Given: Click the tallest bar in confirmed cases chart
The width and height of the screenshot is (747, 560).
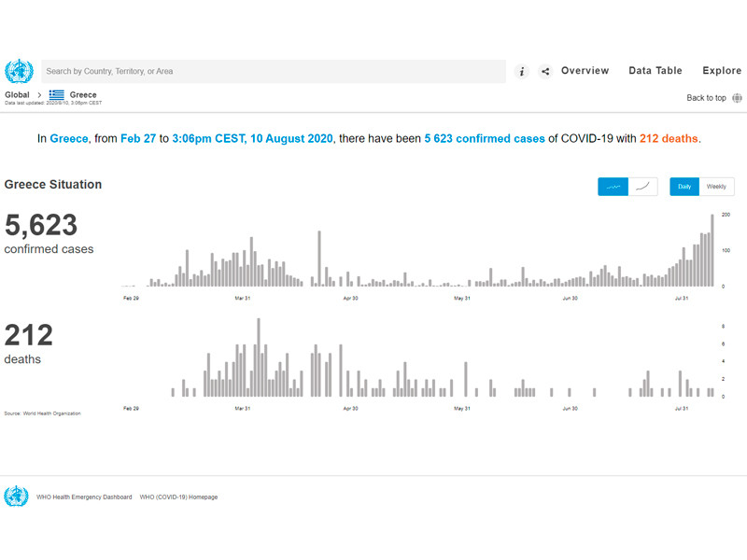Looking at the screenshot, I should [712, 251].
